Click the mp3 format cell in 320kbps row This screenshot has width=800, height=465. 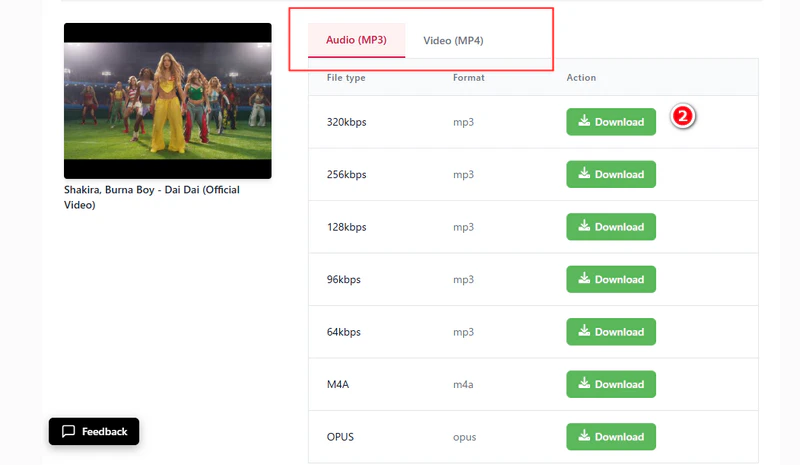[463, 123]
